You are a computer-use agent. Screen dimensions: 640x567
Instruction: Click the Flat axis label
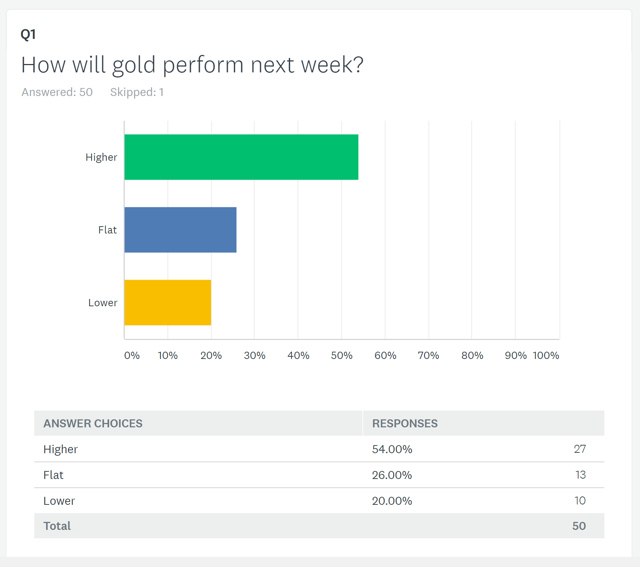point(107,230)
